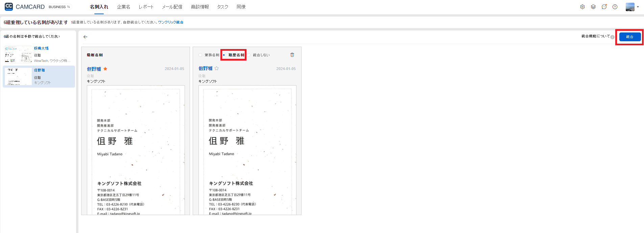Click the ワンクリック統合 link
Image resolution: width=644 pixels, height=233 pixels.
point(171,22)
